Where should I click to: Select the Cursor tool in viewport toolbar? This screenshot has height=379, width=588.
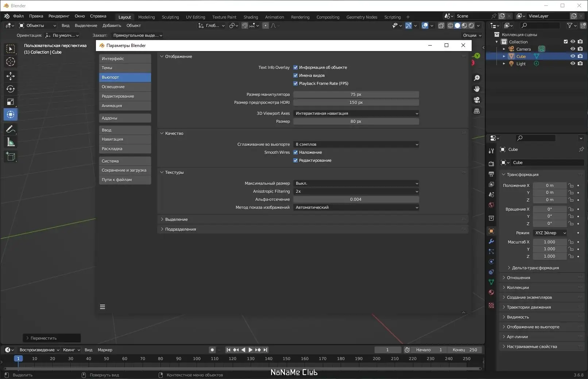point(11,62)
